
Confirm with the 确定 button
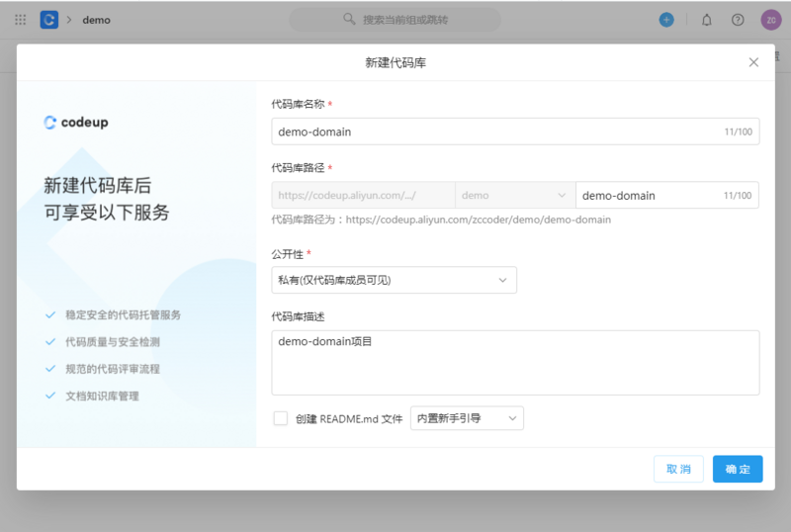click(x=738, y=469)
